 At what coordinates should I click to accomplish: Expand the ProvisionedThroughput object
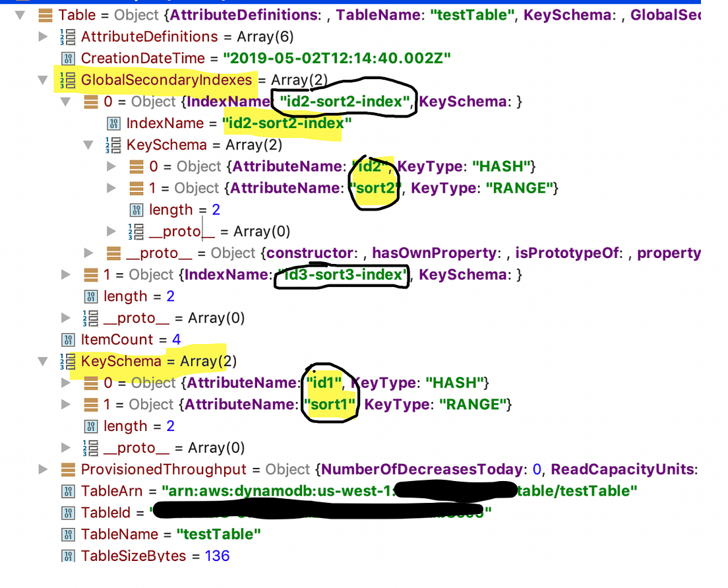[x=44, y=469]
